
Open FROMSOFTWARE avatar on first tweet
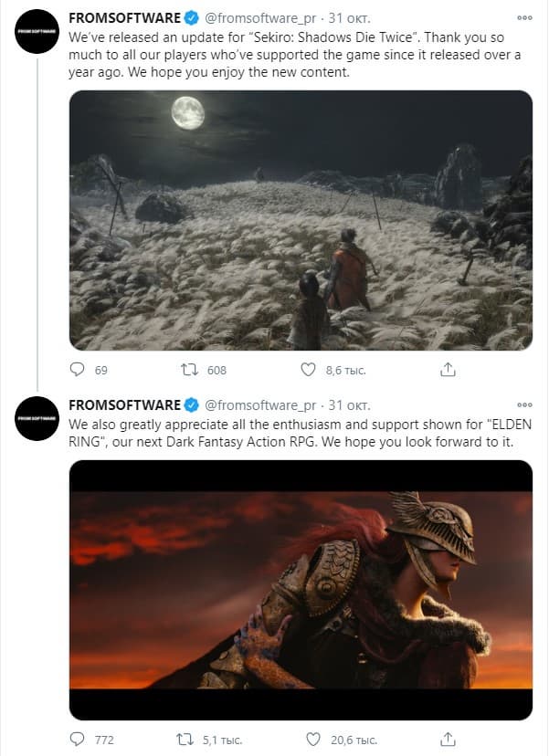(x=37, y=35)
